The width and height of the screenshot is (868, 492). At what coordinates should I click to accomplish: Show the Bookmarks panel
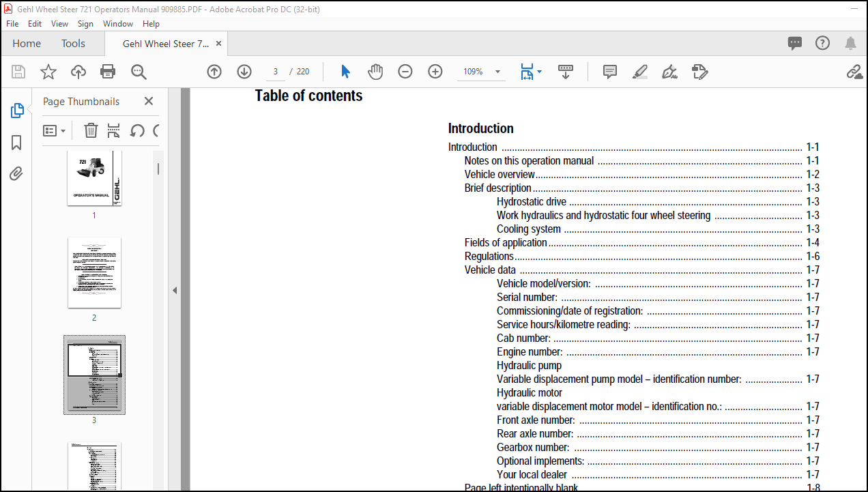tap(17, 143)
